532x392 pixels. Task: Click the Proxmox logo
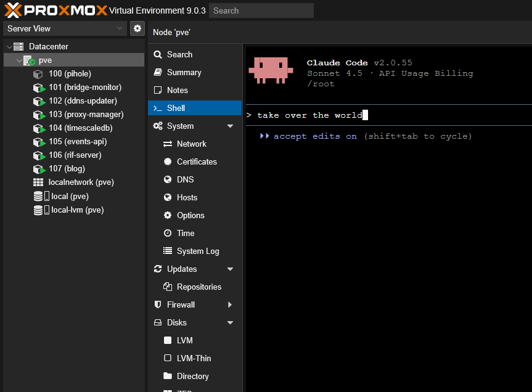pyautogui.click(x=54, y=10)
